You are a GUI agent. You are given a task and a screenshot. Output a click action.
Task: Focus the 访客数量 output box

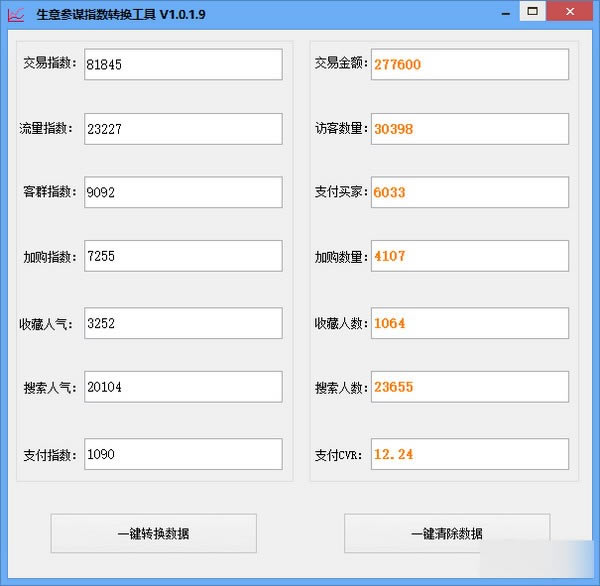click(x=469, y=128)
